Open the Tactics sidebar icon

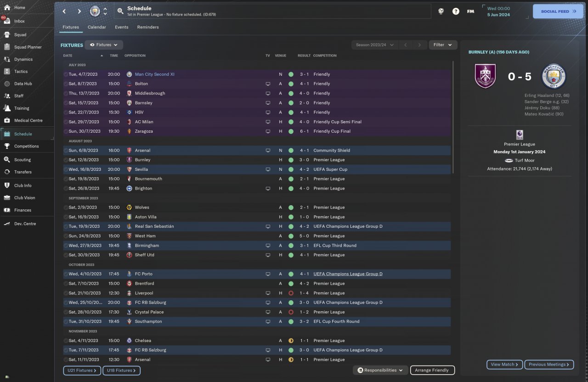pos(7,72)
